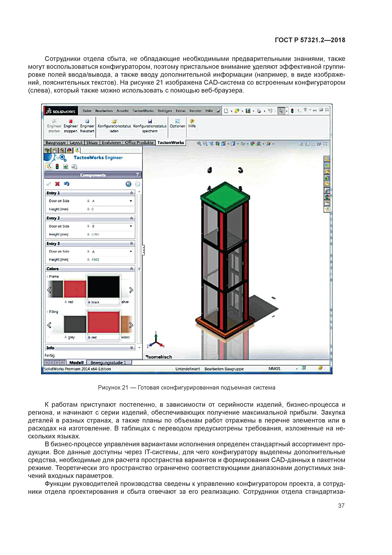Click Konfigurationsstatus laden folder icon
The image size is (392, 555).
tap(114, 121)
